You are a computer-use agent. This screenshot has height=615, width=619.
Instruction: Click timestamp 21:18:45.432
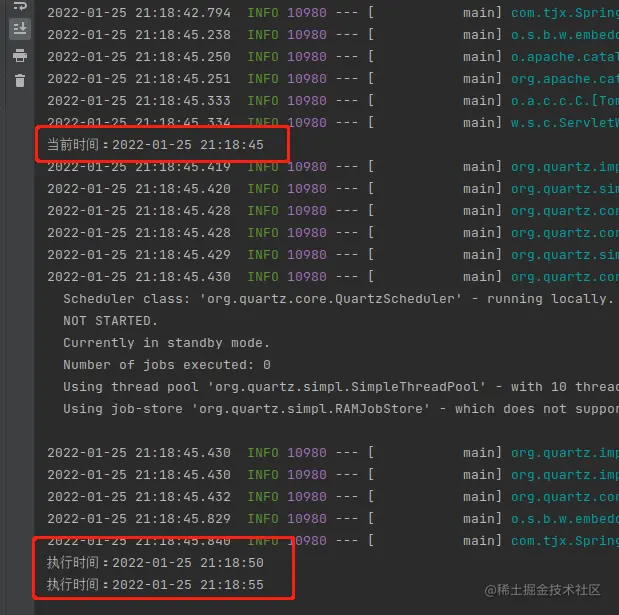(x=139, y=497)
